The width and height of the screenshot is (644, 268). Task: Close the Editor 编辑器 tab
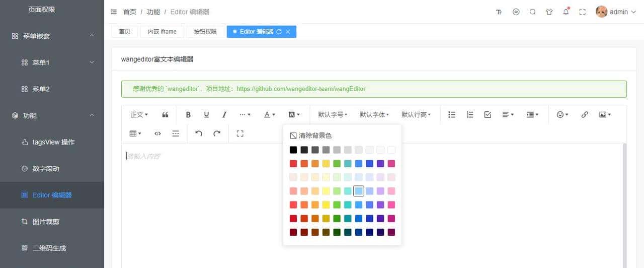[288, 32]
